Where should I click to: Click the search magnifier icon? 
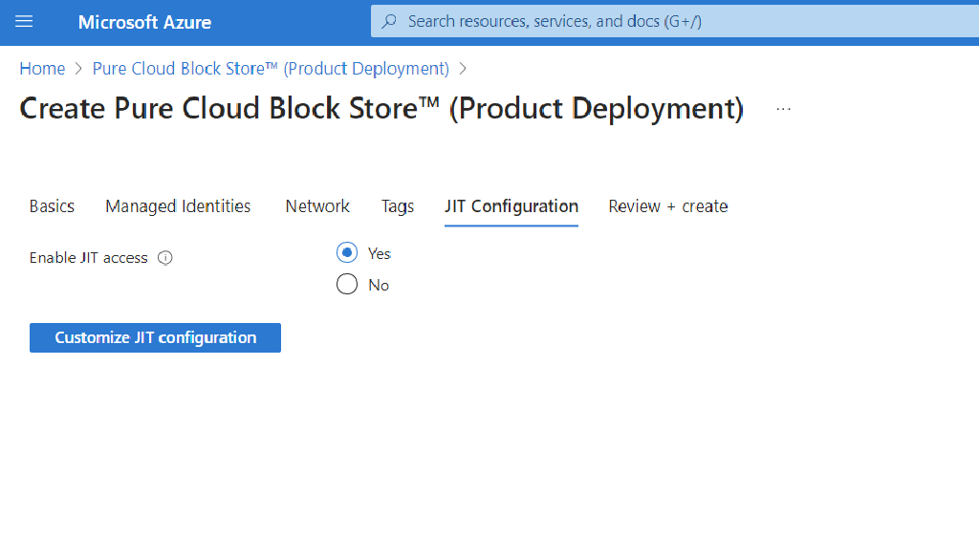pos(388,20)
